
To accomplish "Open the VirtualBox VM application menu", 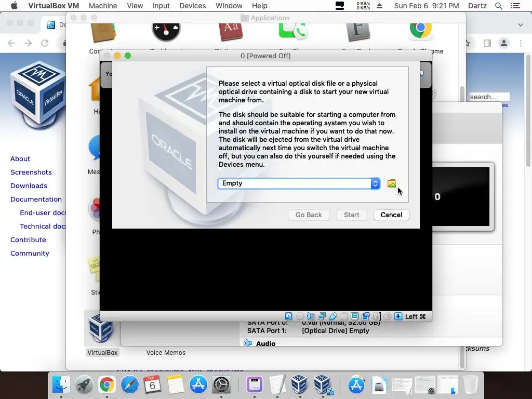I will [x=54, y=6].
